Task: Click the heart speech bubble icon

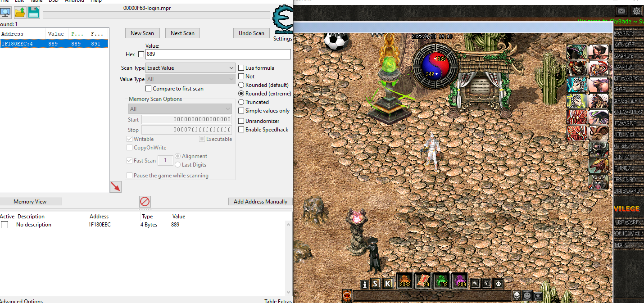Action: click(x=538, y=296)
